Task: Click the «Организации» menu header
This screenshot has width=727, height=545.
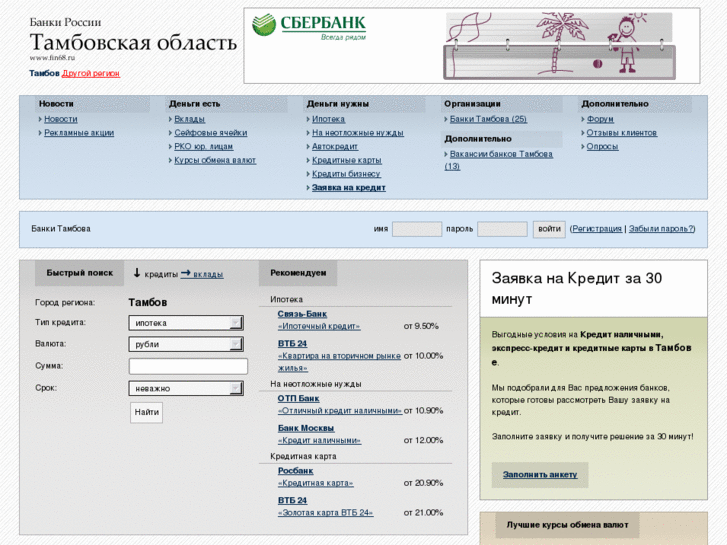Action: (472, 104)
